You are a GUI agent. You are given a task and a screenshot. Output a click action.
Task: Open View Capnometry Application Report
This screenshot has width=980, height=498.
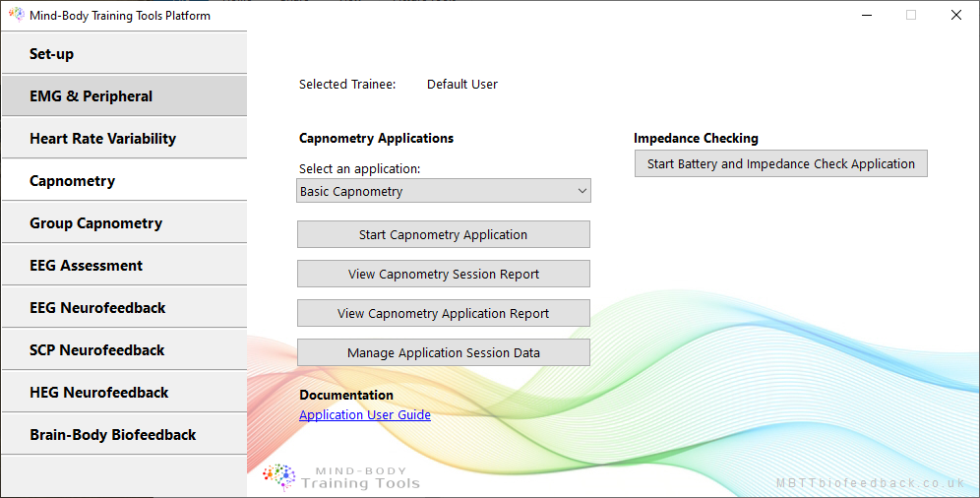click(x=443, y=313)
